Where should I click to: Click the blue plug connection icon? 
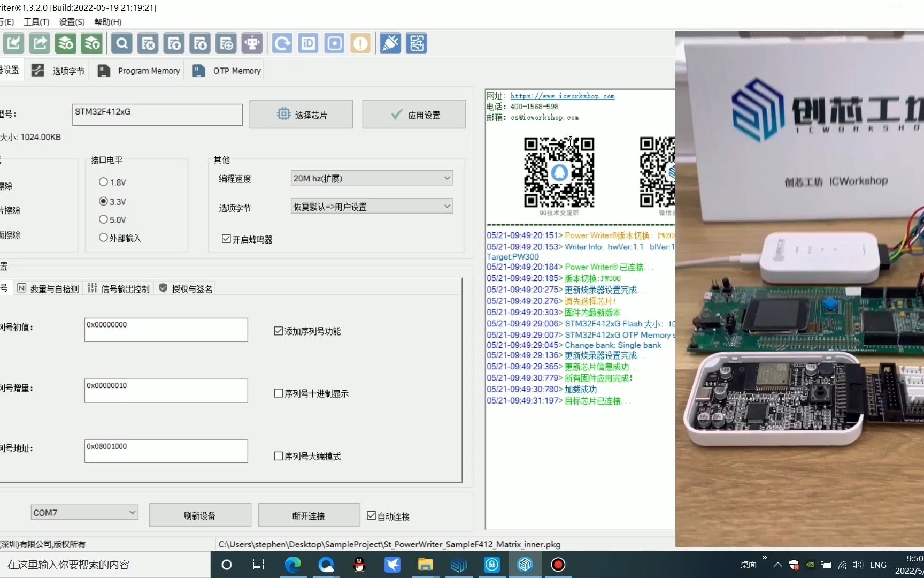pyautogui.click(x=390, y=43)
